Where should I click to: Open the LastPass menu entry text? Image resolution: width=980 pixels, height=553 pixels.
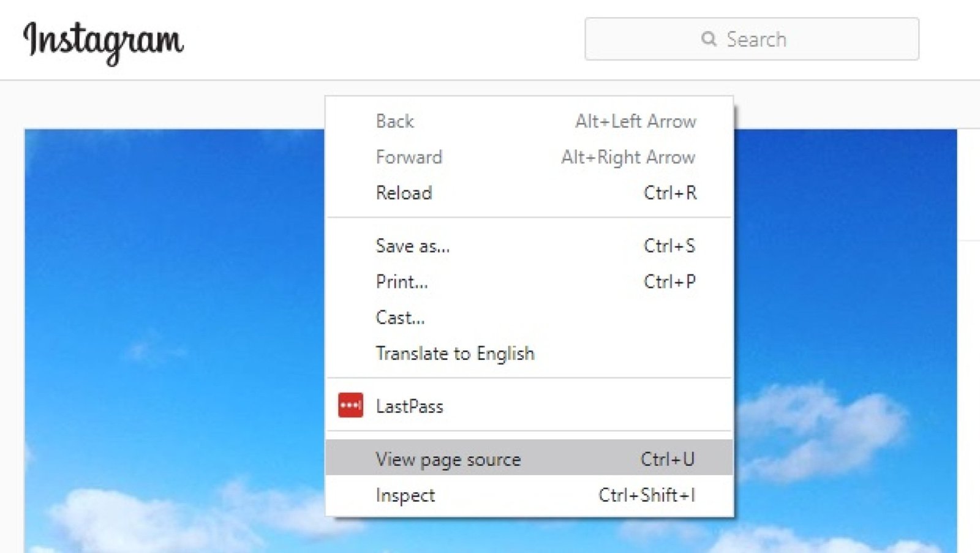click(x=409, y=406)
